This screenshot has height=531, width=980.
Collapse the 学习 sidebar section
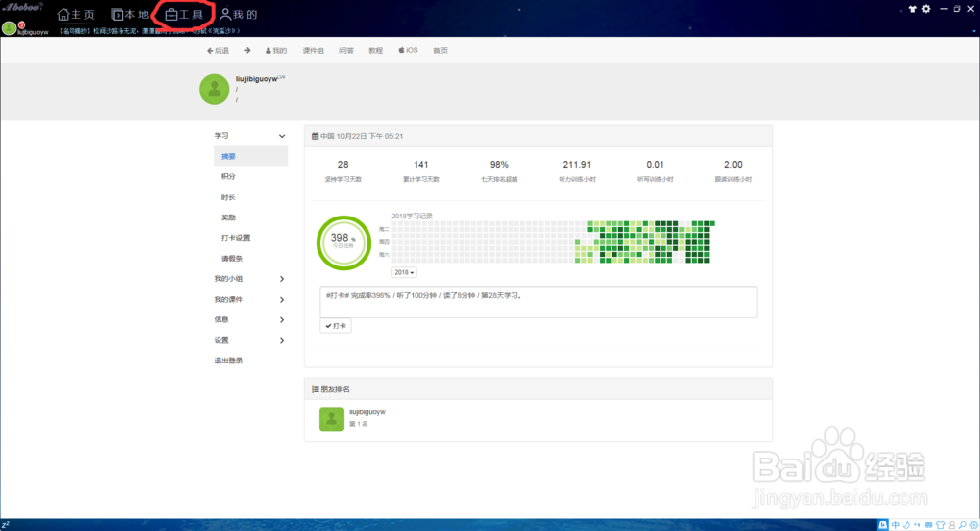coord(250,135)
